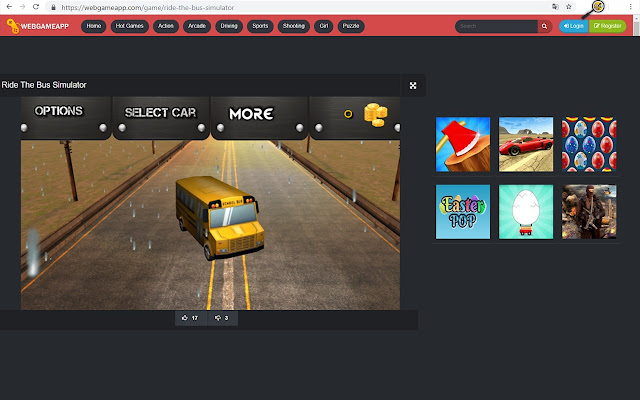This screenshot has height=400, width=640.
Task: Open the Chrome three-dot menu
Action: click(x=631, y=7)
